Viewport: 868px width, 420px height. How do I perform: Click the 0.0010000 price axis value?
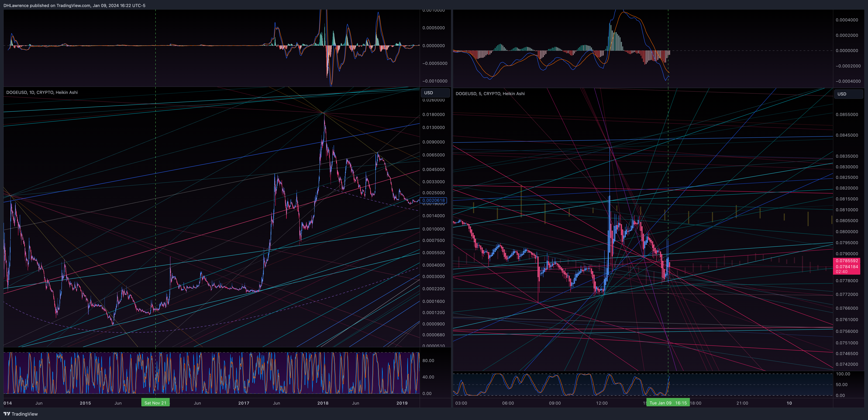tap(433, 229)
